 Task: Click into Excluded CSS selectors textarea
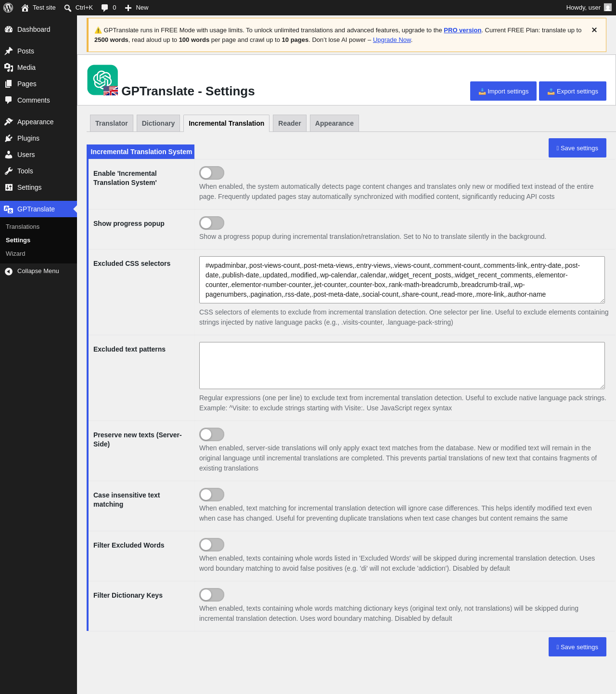pos(402,280)
